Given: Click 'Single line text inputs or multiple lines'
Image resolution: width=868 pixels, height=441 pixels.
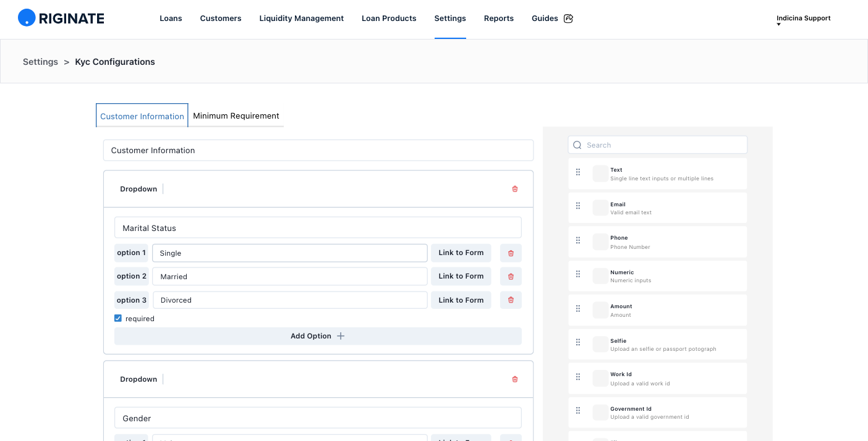Looking at the screenshot, I should pyautogui.click(x=662, y=178).
